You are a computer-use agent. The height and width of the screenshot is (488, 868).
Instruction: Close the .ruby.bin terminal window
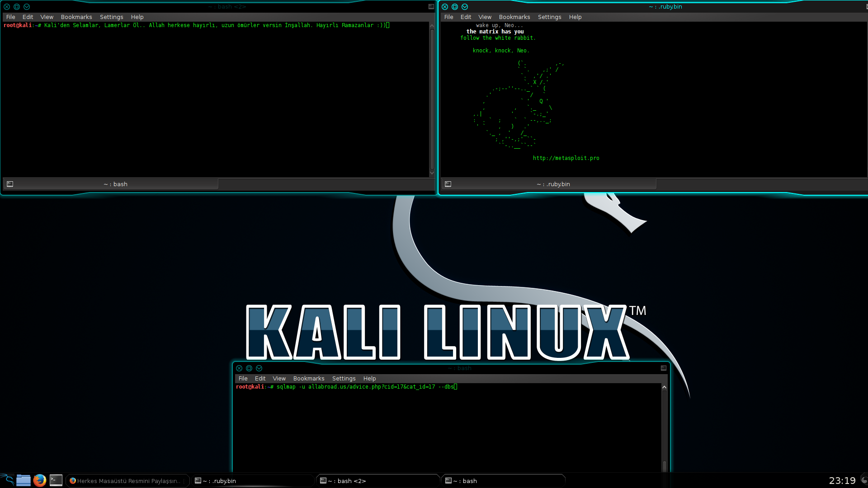click(445, 7)
